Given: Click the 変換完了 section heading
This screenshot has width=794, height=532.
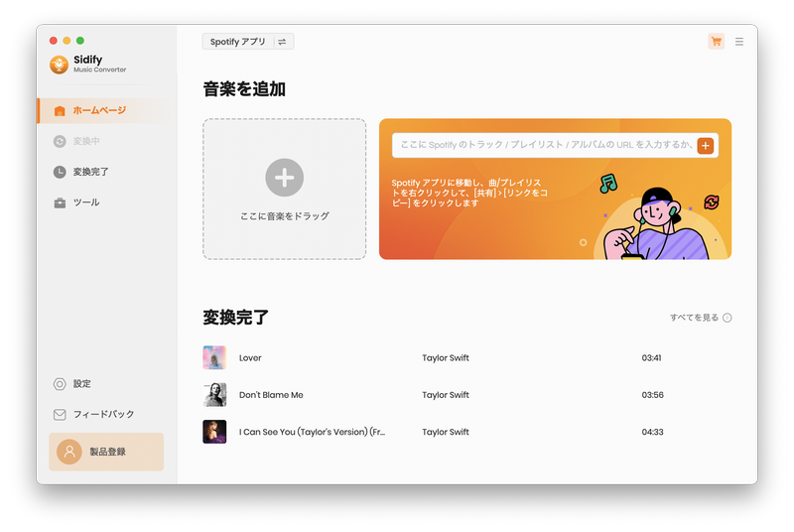Looking at the screenshot, I should (236, 318).
